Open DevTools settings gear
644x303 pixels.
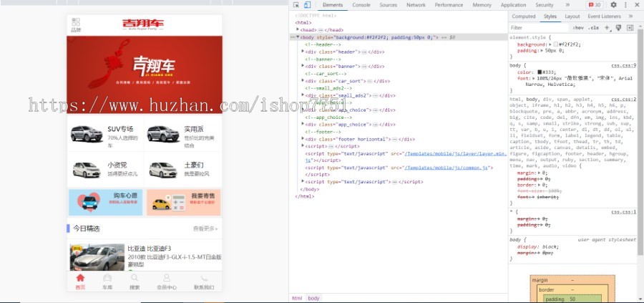613,5
